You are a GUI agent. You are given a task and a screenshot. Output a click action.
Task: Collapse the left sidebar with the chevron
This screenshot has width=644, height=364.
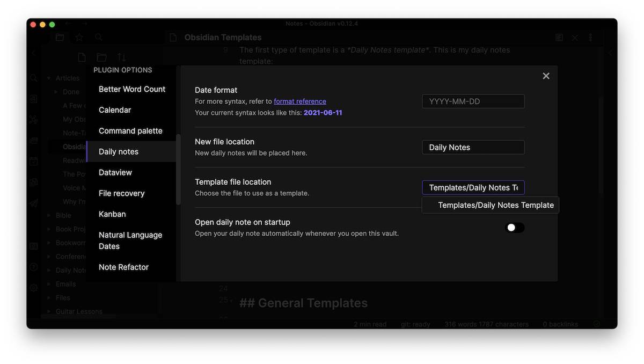click(x=34, y=53)
